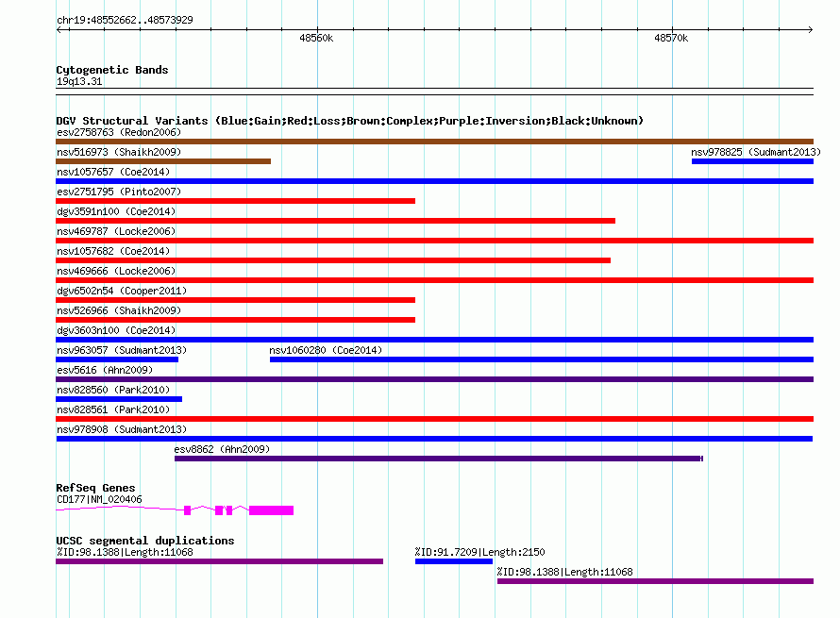
Task: Select the esv5616 (Ahn2009) label
Action: point(105,370)
